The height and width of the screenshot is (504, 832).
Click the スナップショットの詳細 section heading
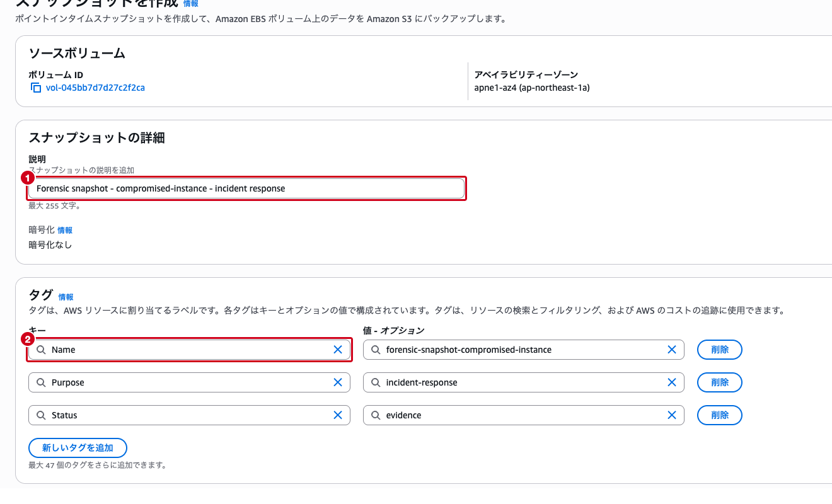tap(97, 137)
